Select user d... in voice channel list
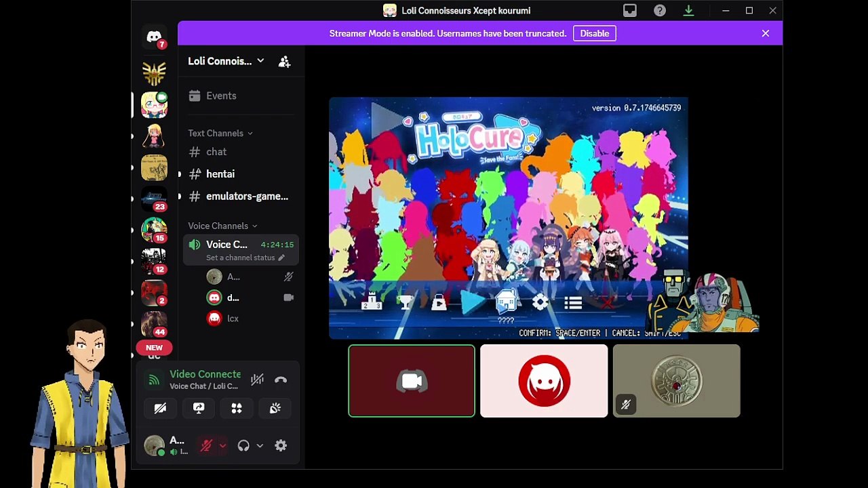 click(x=250, y=298)
